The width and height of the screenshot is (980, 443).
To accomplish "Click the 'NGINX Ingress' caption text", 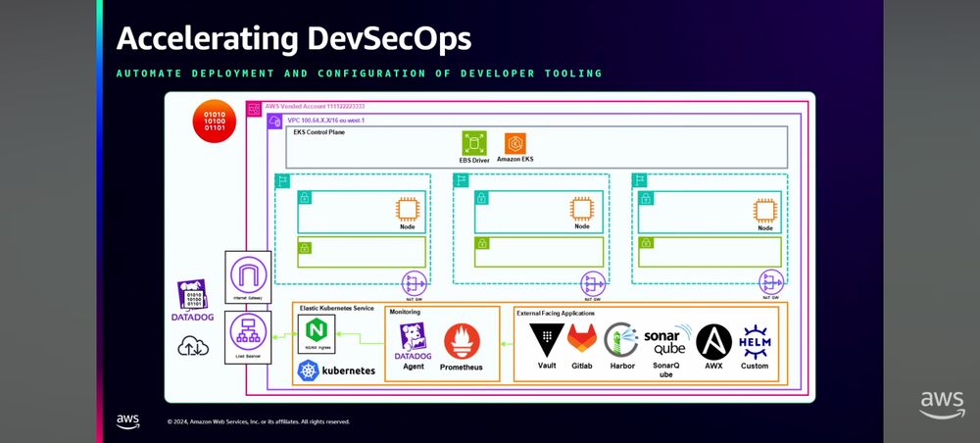I will tap(317, 347).
